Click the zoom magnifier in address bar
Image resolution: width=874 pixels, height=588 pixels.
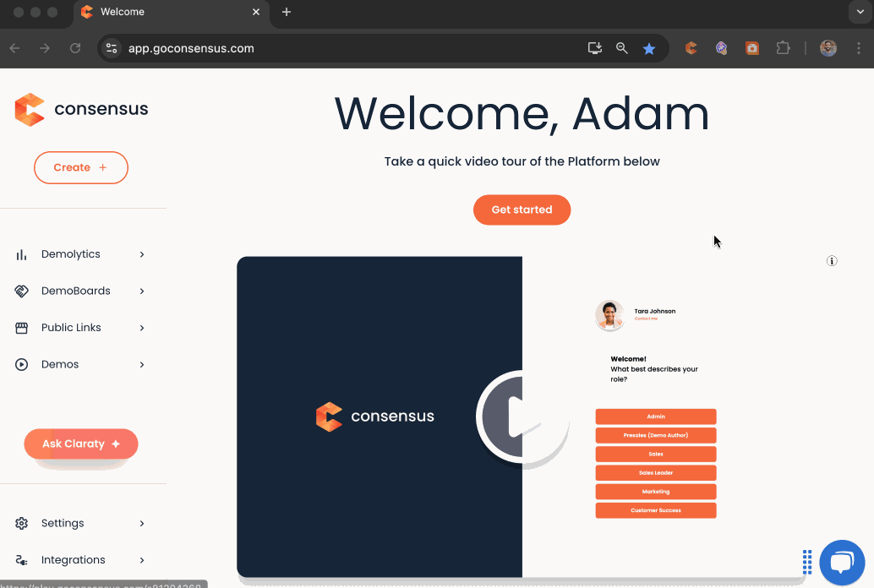pos(622,48)
